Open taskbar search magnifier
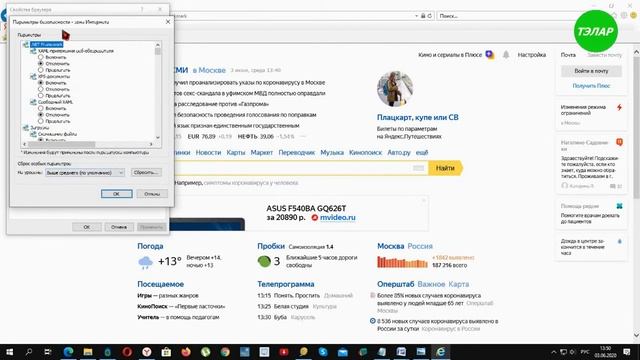 click(29, 351)
